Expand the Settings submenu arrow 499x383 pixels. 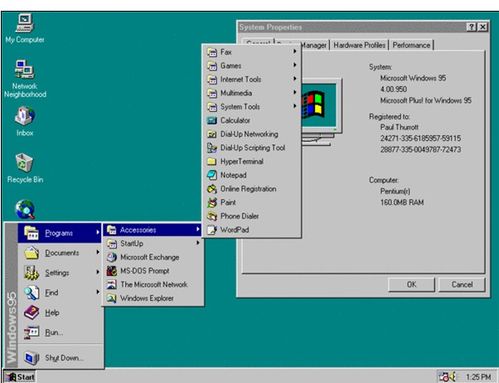(98, 272)
